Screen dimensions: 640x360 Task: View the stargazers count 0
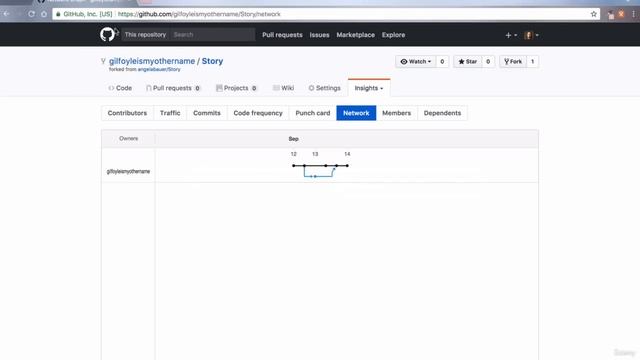pyautogui.click(x=488, y=62)
